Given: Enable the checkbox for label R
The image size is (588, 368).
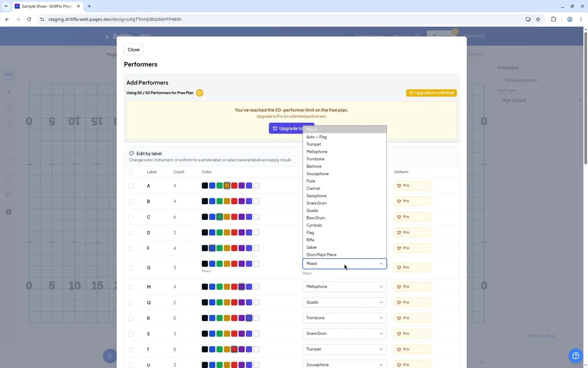Looking at the screenshot, I should (x=130, y=319).
